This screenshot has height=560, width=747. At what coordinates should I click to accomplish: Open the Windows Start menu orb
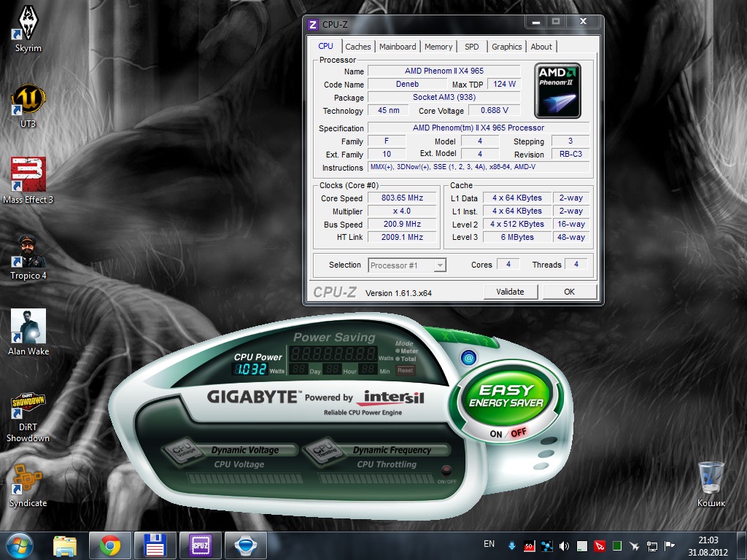tap(20, 545)
